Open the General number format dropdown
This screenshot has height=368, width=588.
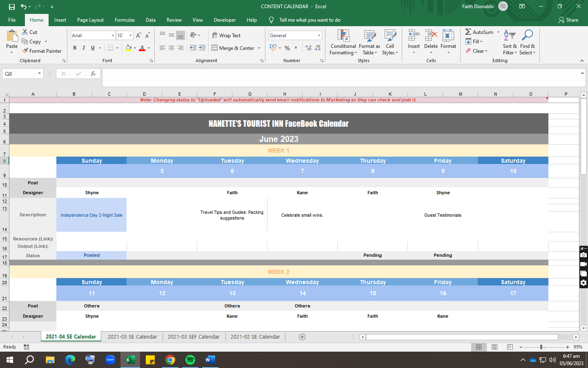tap(319, 36)
